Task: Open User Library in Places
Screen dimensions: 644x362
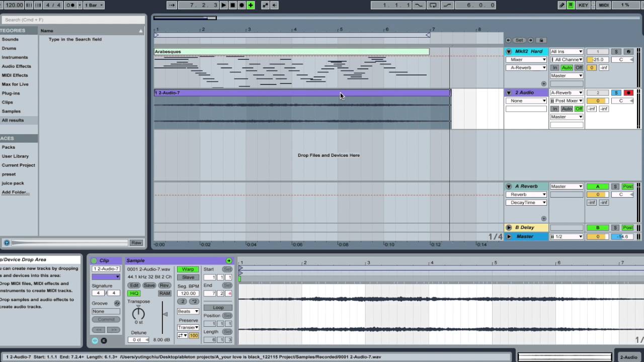Action: pos(15,156)
